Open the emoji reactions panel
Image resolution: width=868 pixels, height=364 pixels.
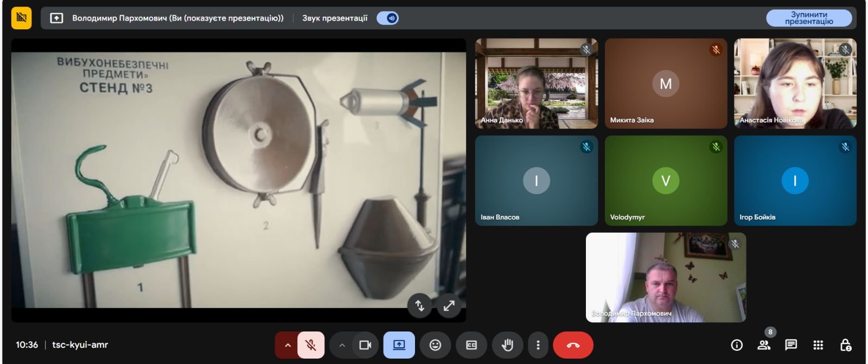pyautogui.click(x=435, y=345)
